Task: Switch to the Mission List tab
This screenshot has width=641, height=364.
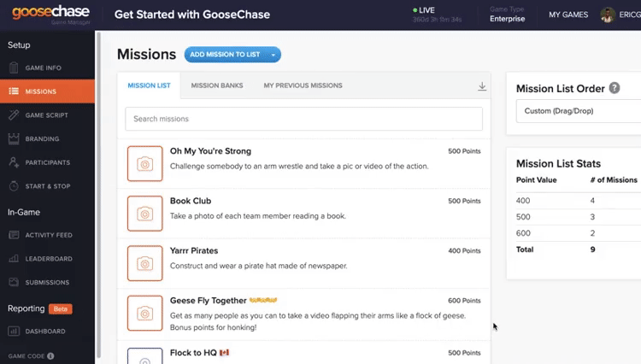Action: point(149,85)
